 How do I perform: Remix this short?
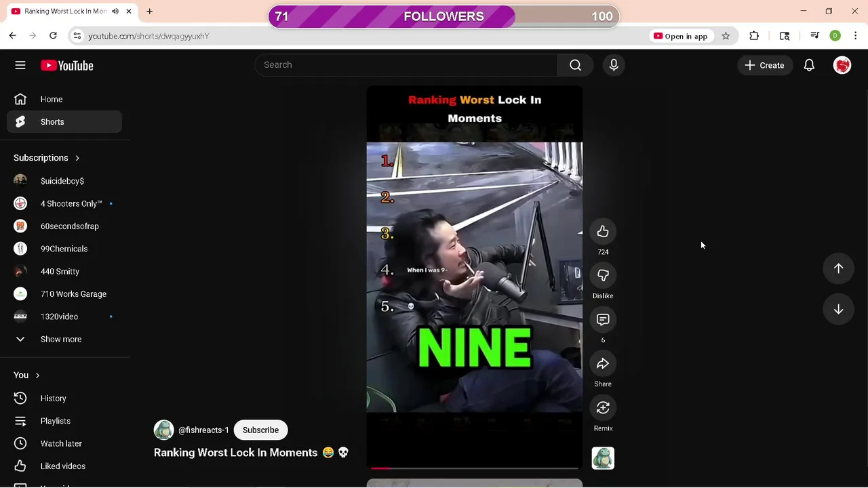tap(603, 408)
